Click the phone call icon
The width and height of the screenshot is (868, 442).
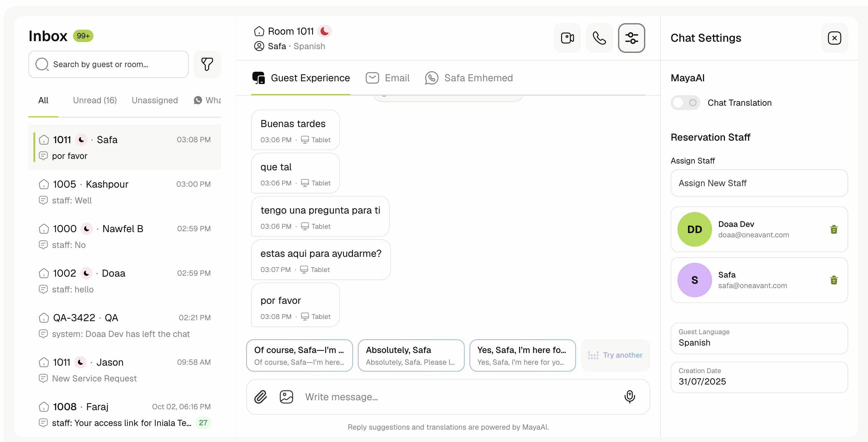[x=599, y=38]
